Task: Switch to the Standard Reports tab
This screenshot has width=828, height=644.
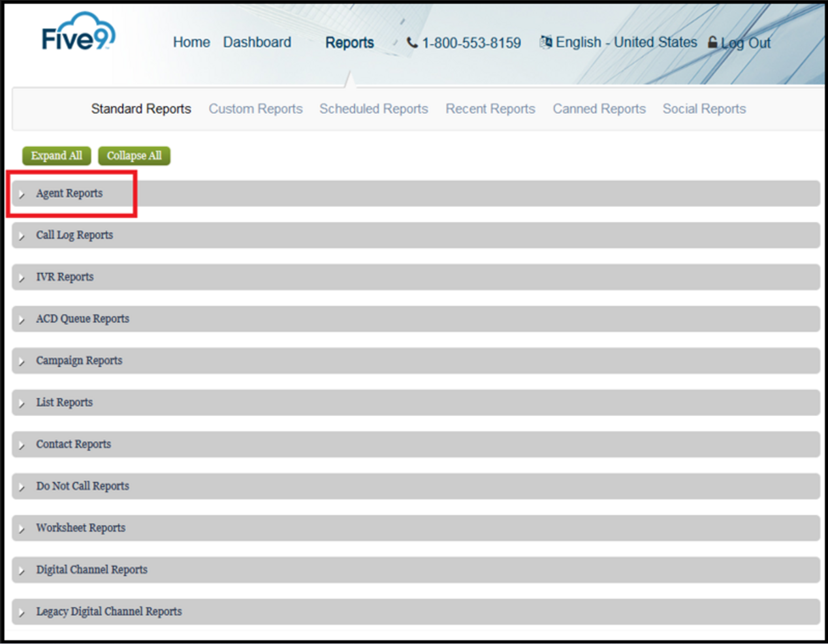Action: click(141, 108)
